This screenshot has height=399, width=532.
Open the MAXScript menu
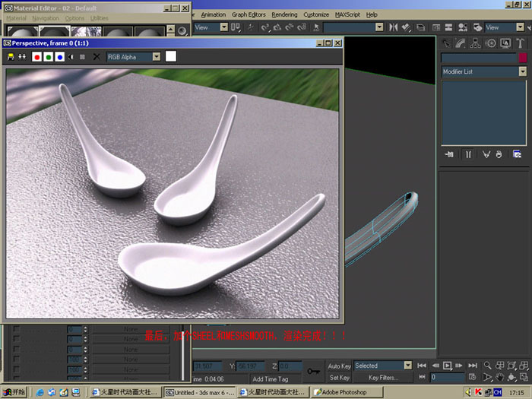pyautogui.click(x=347, y=14)
